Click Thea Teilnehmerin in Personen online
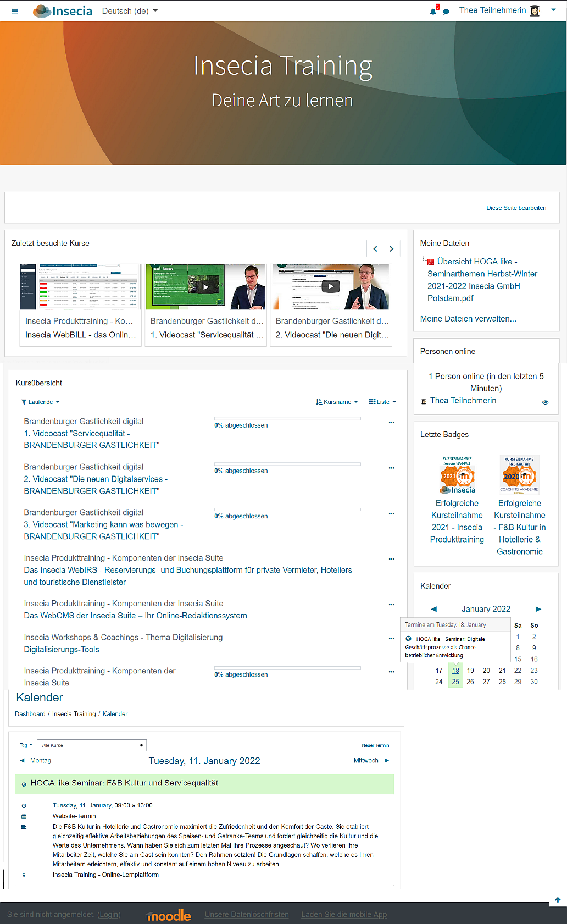This screenshot has height=924, width=567. [x=463, y=401]
